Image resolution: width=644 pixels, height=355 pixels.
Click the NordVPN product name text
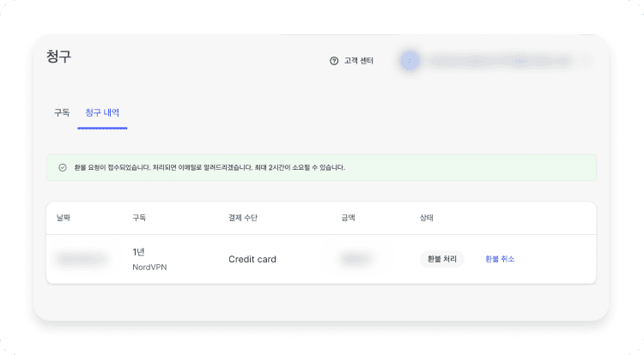pos(149,268)
